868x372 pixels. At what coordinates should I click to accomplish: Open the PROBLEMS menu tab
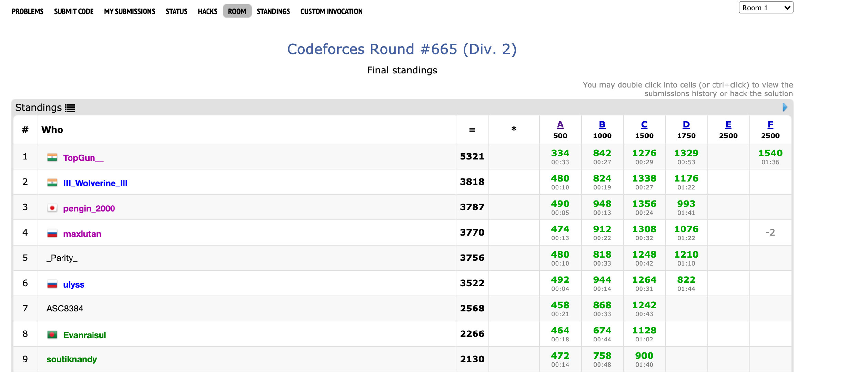click(28, 11)
